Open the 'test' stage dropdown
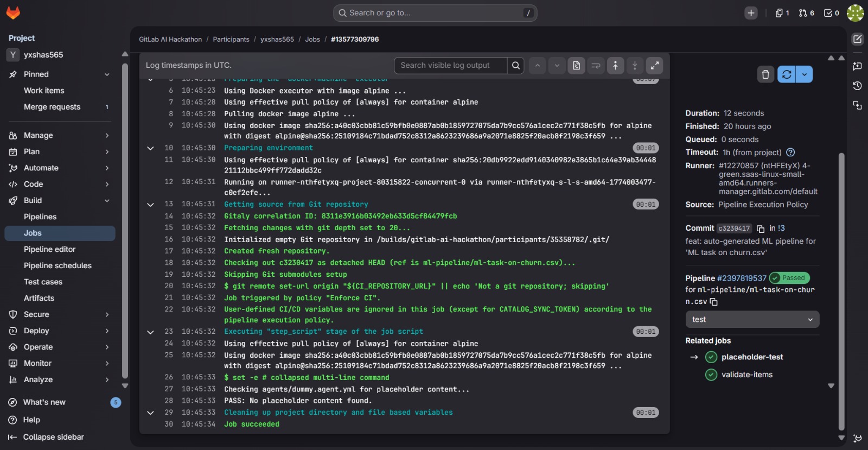The width and height of the screenshot is (868, 450). [752, 320]
